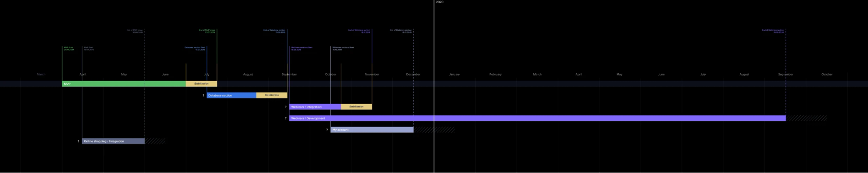The width and height of the screenshot is (868, 173).
Task: Select the green MVP task bar
Action: click(x=124, y=84)
